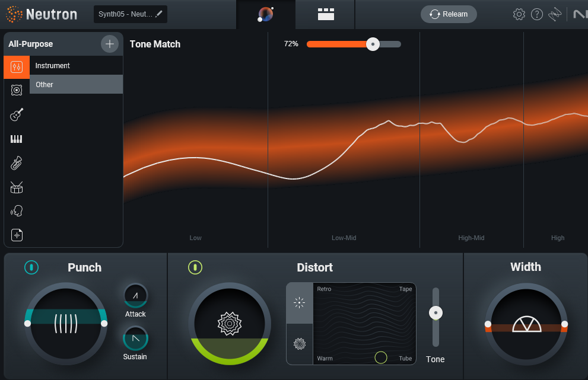Viewport: 588px width, 380px height.
Task: Click the Distort amount dial
Action: tap(230, 324)
